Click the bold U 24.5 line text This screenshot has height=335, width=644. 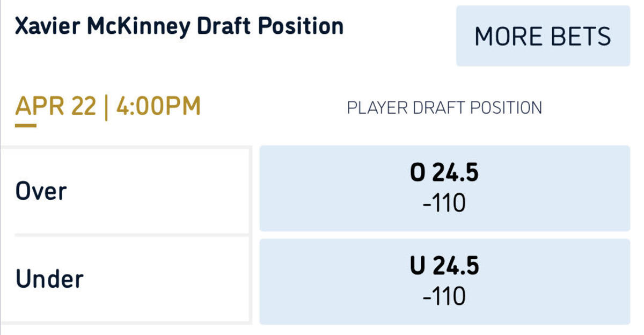[444, 267]
